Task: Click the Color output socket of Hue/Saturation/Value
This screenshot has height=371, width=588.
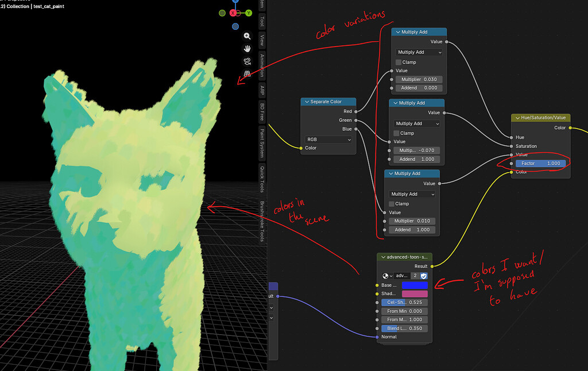Action: click(x=570, y=128)
